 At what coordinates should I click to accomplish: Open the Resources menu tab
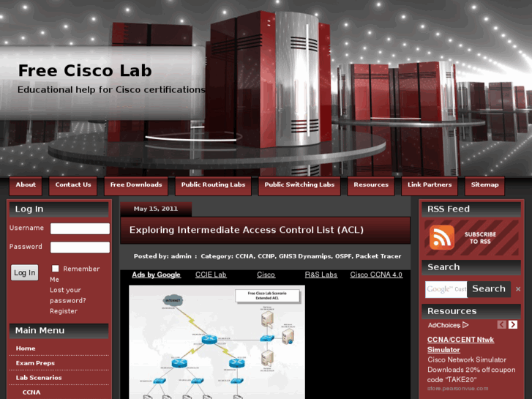point(371,185)
